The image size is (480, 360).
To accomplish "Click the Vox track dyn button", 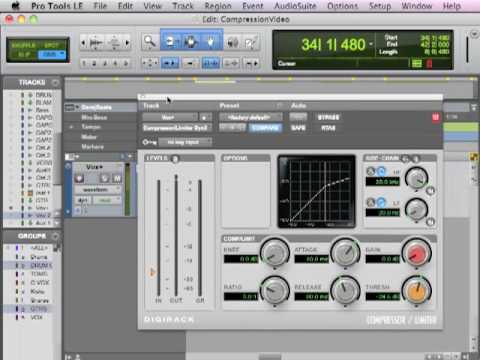I will 82,200.
